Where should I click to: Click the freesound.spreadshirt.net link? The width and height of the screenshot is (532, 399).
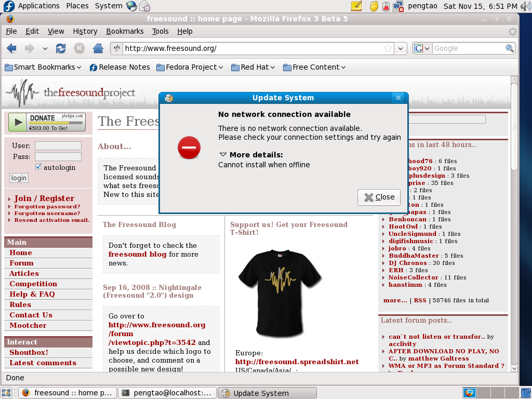tap(297, 362)
